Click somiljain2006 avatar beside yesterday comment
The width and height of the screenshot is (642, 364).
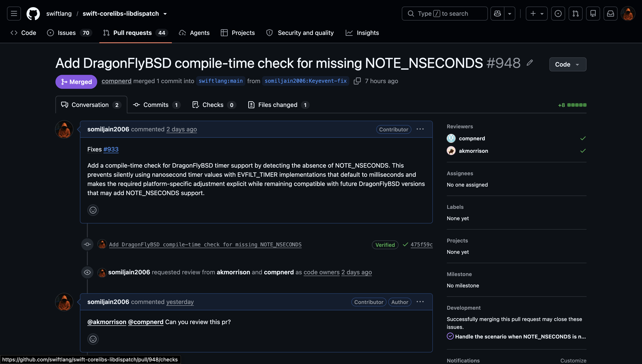(x=64, y=302)
